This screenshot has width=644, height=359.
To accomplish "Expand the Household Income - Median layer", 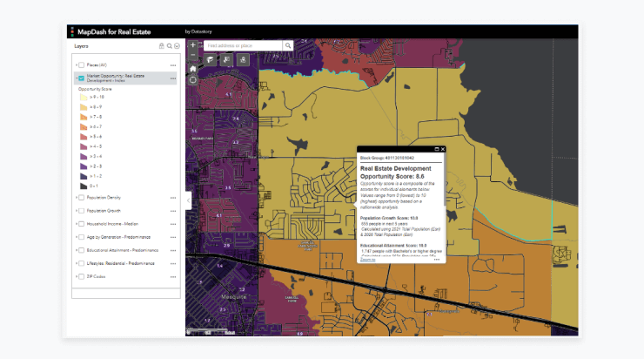I will [76, 224].
